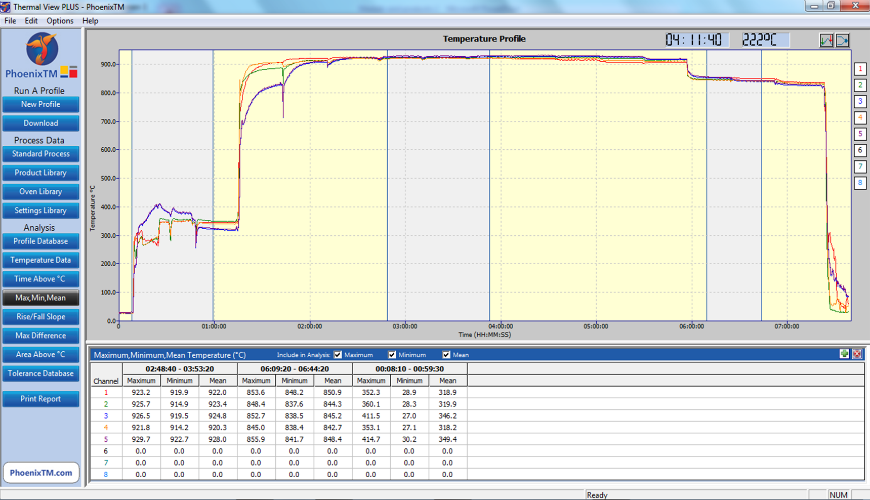Open the Edit menu

point(32,20)
